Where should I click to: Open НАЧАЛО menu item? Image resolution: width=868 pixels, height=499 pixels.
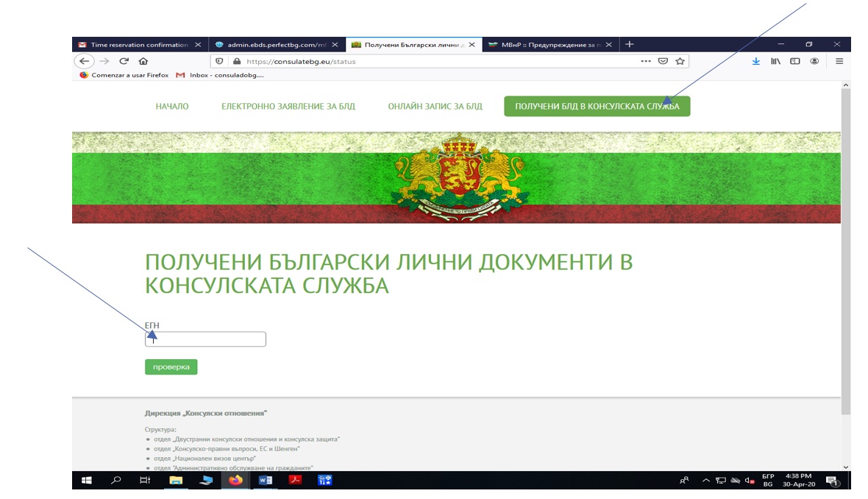click(172, 106)
